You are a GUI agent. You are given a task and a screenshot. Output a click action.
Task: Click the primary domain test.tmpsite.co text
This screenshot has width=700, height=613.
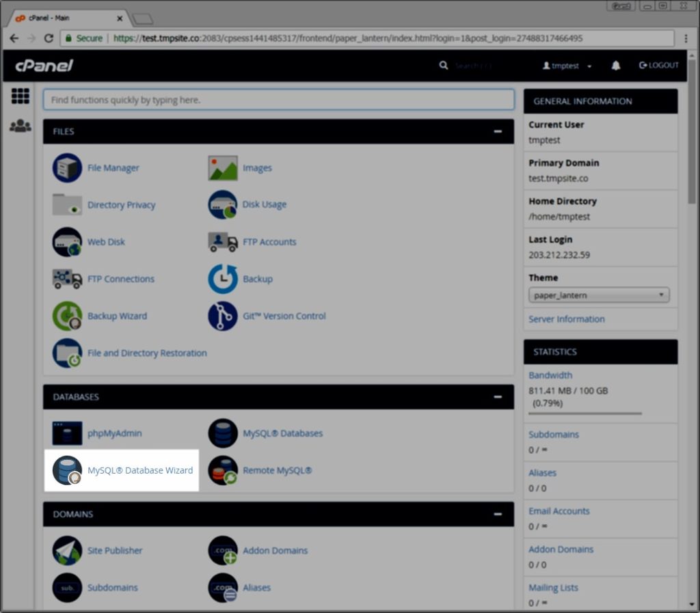558,178
